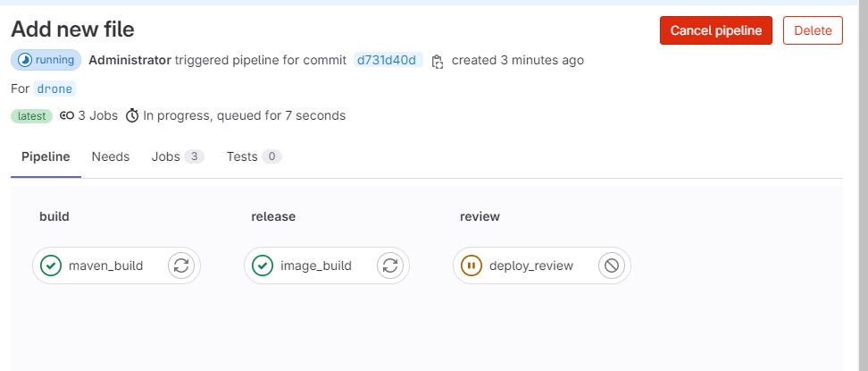
Task: Click the latest badge
Action: point(31,116)
